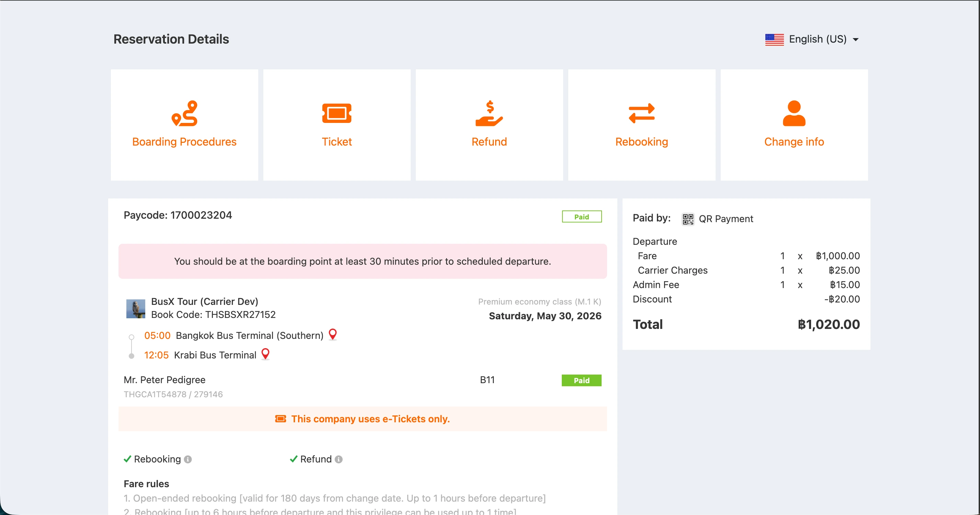Select Paycode: 1700023204 text
980x515 pixels.
[178, 215]
